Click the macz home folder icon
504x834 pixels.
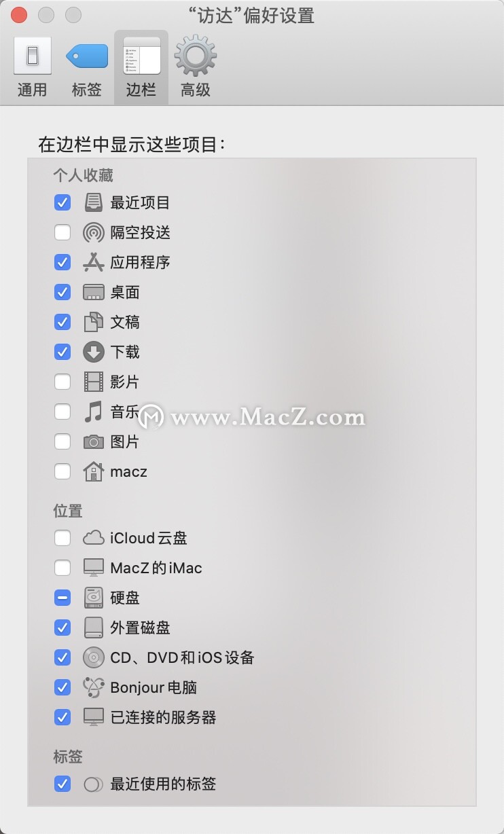pos(94,471)
